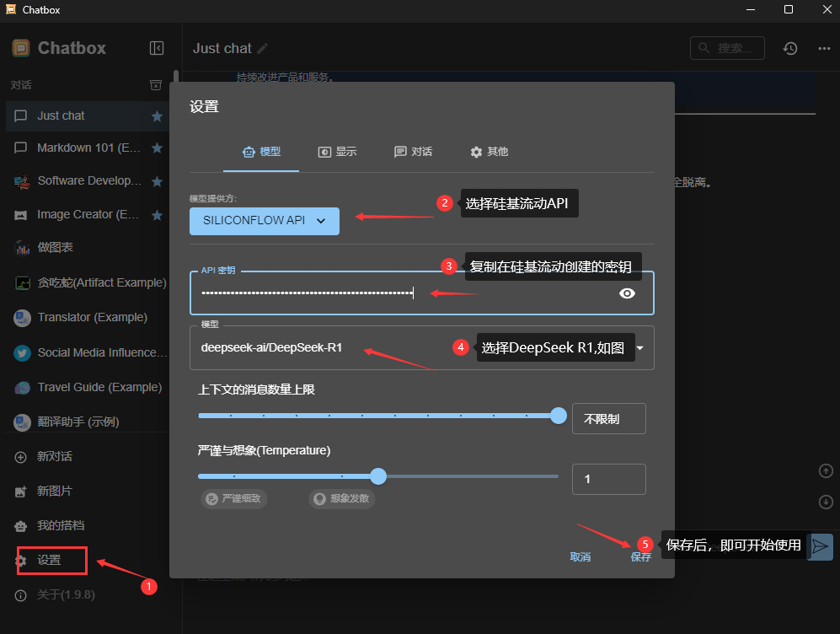Switch to the 对话 settings tab
Image resolution: width=840 pixels, height=634 pixels.
(x=413, y=152)
